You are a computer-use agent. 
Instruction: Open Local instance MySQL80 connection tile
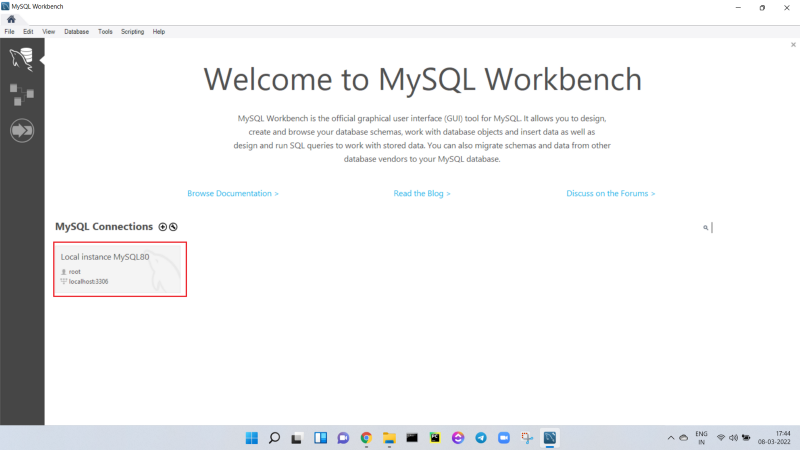(120, 269)
